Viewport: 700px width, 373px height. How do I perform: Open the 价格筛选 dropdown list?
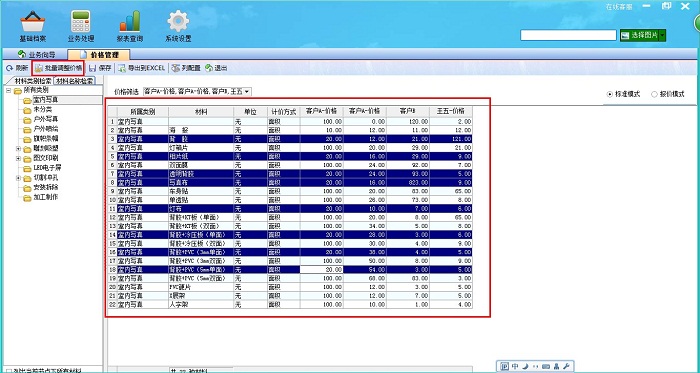tap(247, 91)
